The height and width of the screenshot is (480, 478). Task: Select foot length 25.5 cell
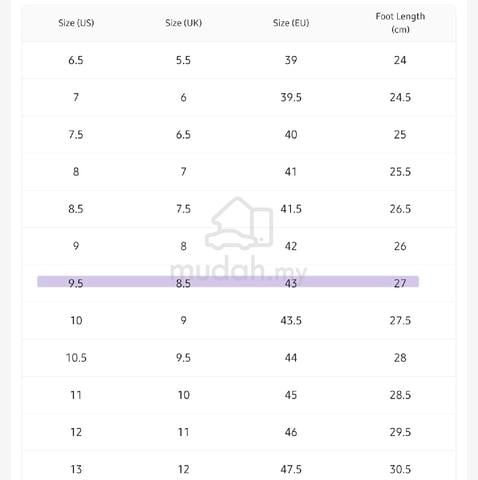(400, 172)
